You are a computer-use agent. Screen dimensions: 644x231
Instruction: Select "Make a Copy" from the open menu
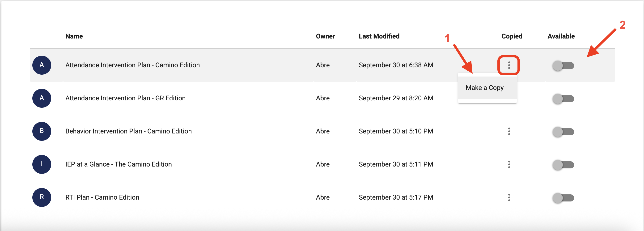pyautogui.click(x=484, y=88)
